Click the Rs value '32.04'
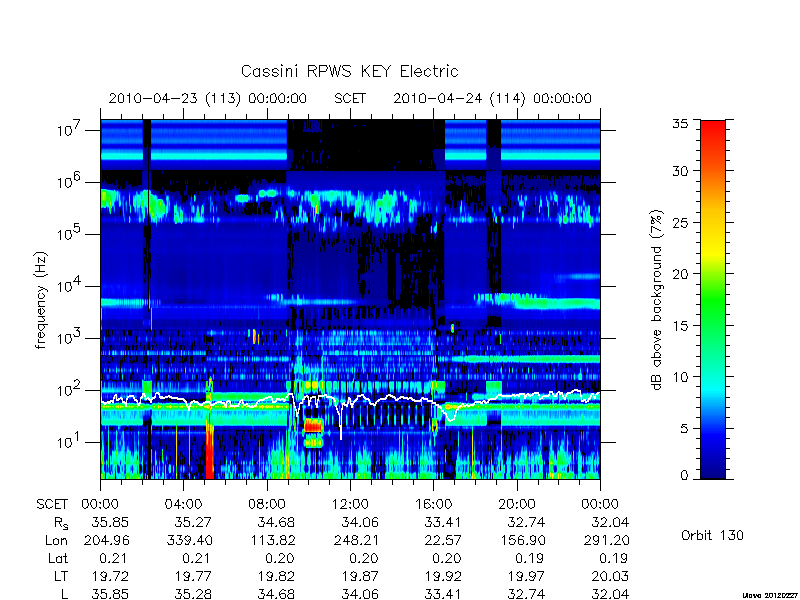 pos(610,523)
